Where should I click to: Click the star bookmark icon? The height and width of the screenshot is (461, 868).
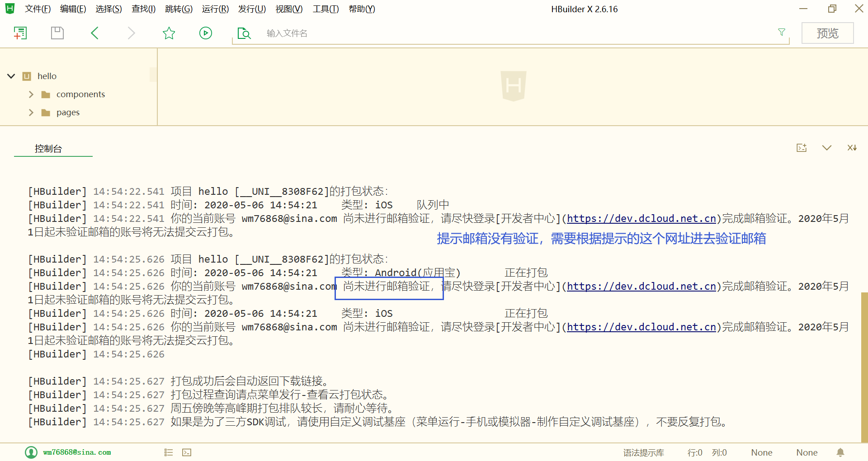point(169,33)
